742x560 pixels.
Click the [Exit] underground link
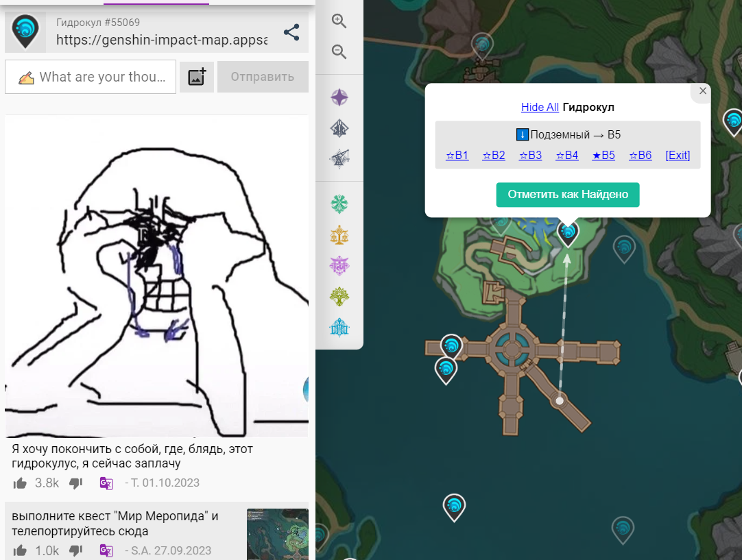pos(678,155)
